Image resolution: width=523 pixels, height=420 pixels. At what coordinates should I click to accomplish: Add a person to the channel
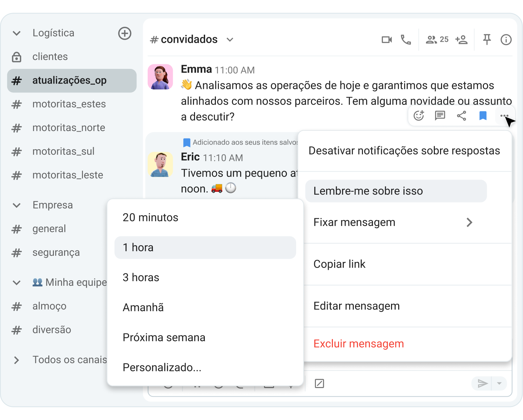click(462, 40)
